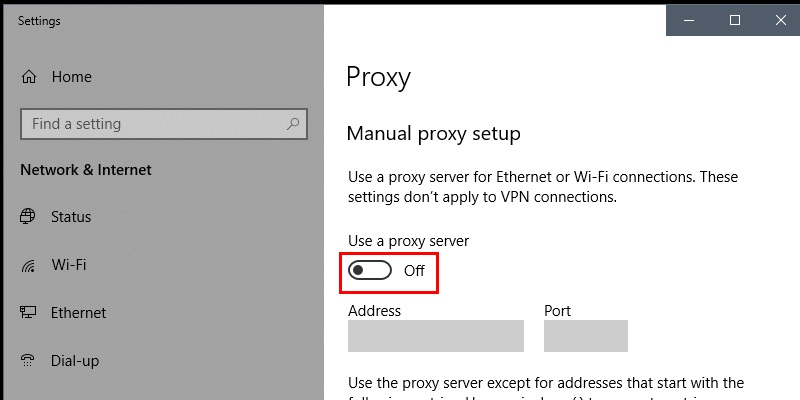Screen dimensions: 800x400
Task: Click the Network & Internet category heading
Action: tap(86, 170)
